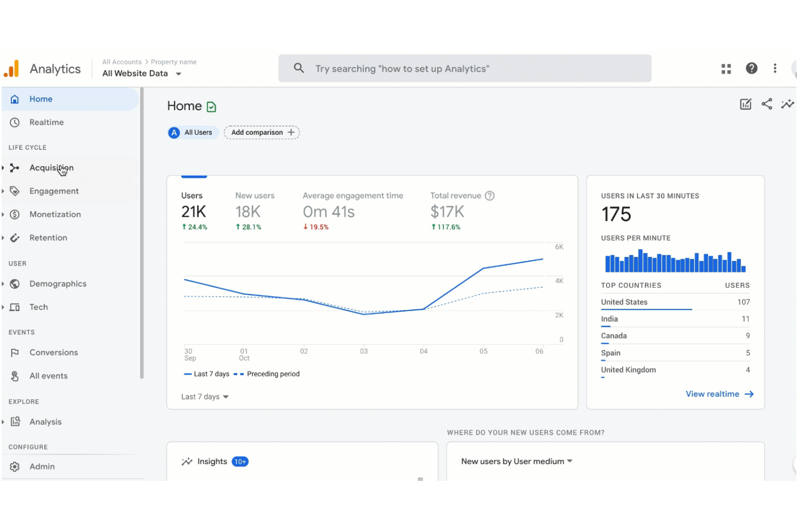Click the Total revenue info question icon
The width and height of the screenshot is (798, 532).
[x=490, y=196]
